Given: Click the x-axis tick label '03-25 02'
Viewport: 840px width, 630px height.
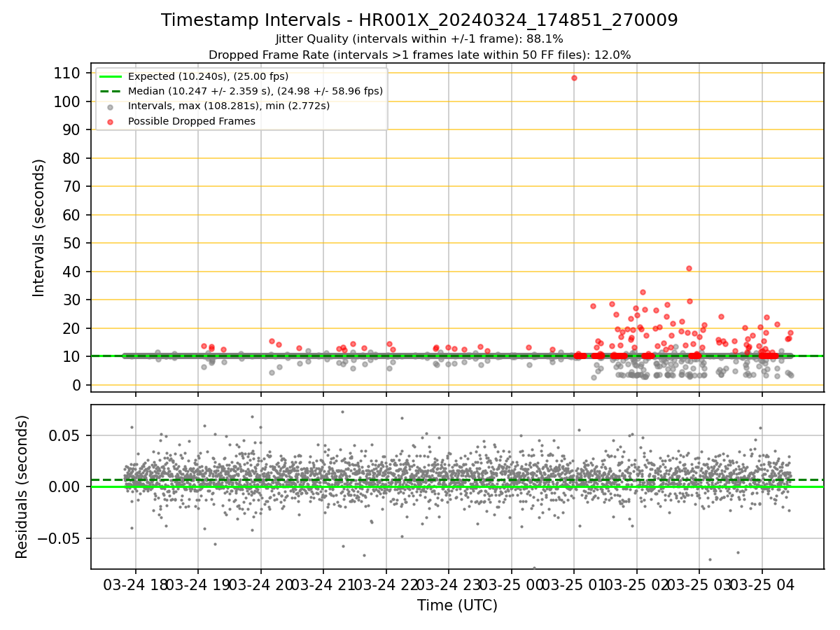Looking at the screenshot, I should (x=636, y=584).
